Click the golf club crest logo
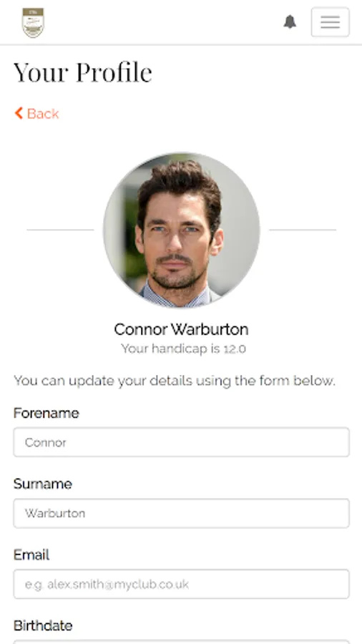 33,23
